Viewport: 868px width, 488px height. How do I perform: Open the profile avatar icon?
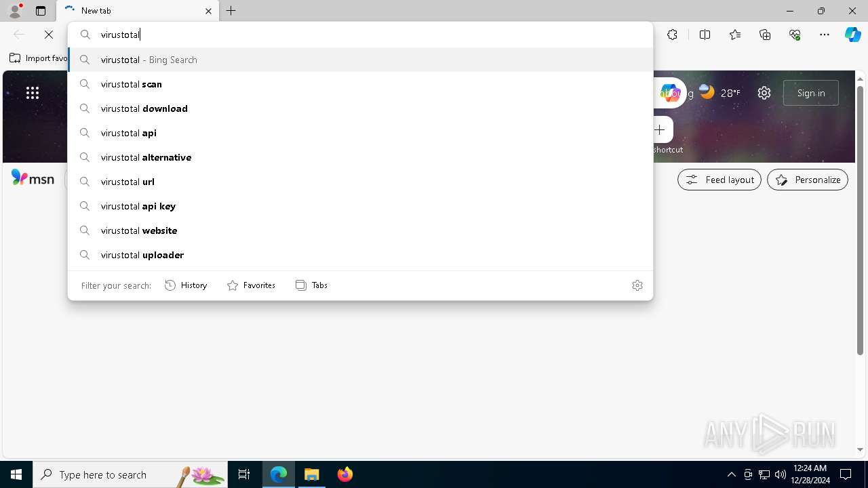pos(15,11)
